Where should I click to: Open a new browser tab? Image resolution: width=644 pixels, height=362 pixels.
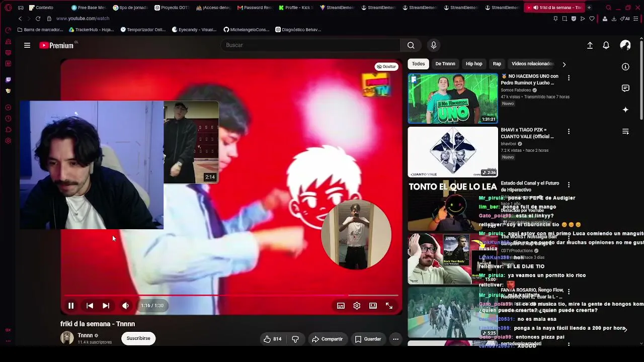[589, 8]
